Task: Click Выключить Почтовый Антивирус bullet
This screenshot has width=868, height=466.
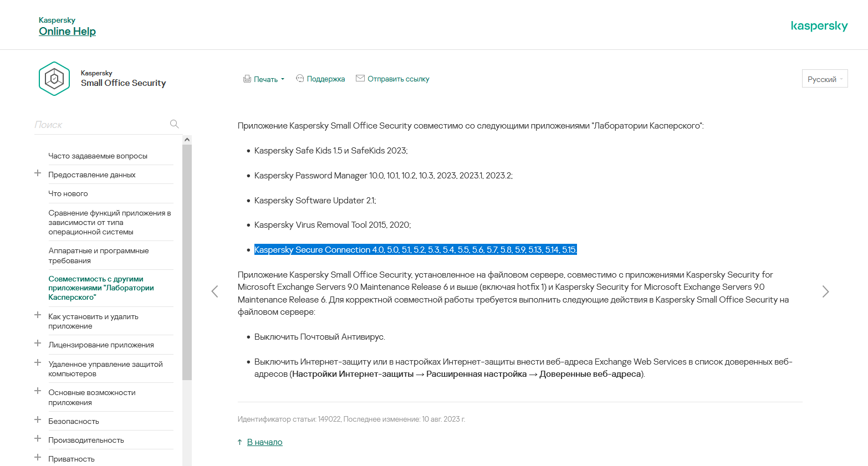Action: (x=319, y=337)
